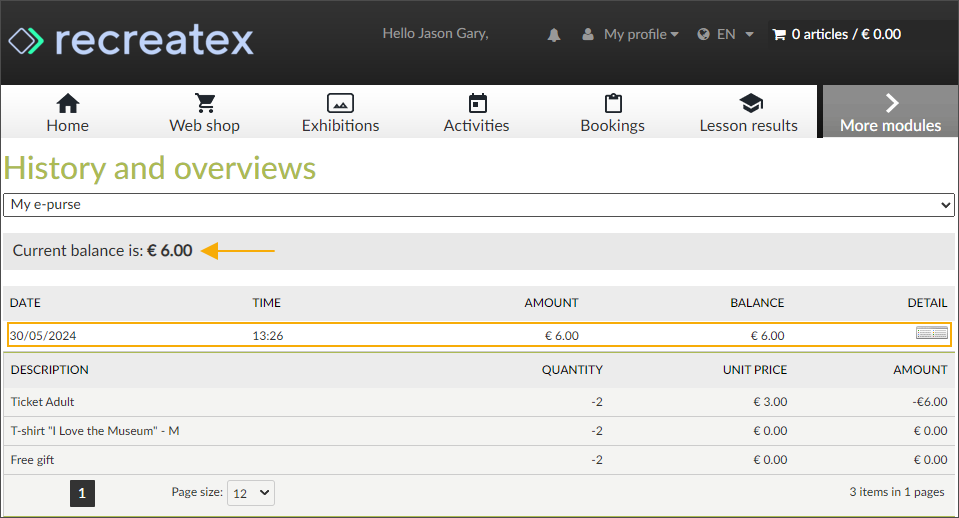Image resolution: width=959 pixels, height=518 pixels.
Task: Click the Exhibitions picture icon
Action: 340,103
